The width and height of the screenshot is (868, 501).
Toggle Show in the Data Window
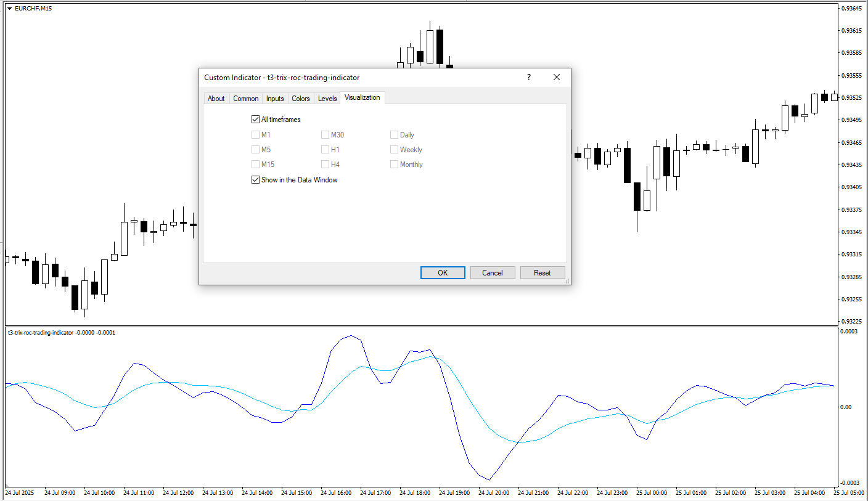click(x=256, y=180)
